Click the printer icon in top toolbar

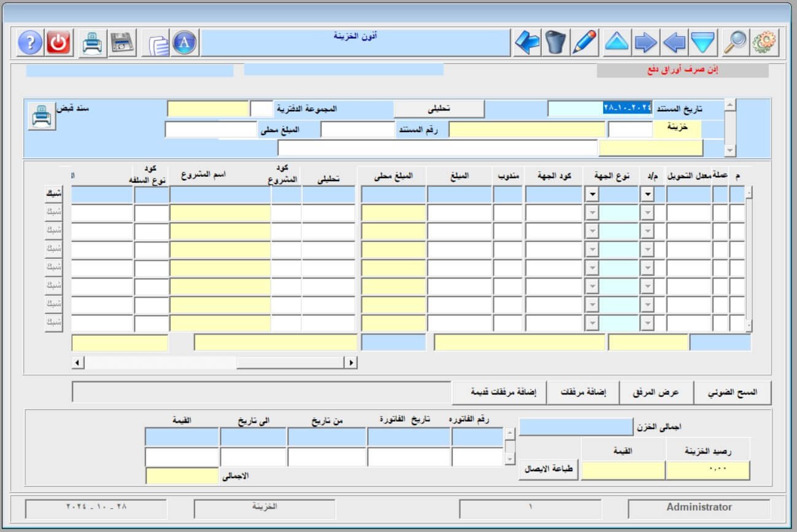click(x=93, y=42)
